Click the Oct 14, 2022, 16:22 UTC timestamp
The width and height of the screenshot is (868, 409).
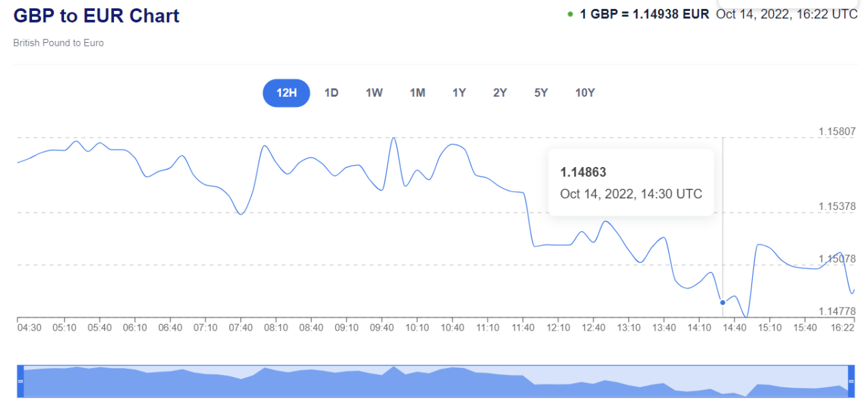(786, 14)
